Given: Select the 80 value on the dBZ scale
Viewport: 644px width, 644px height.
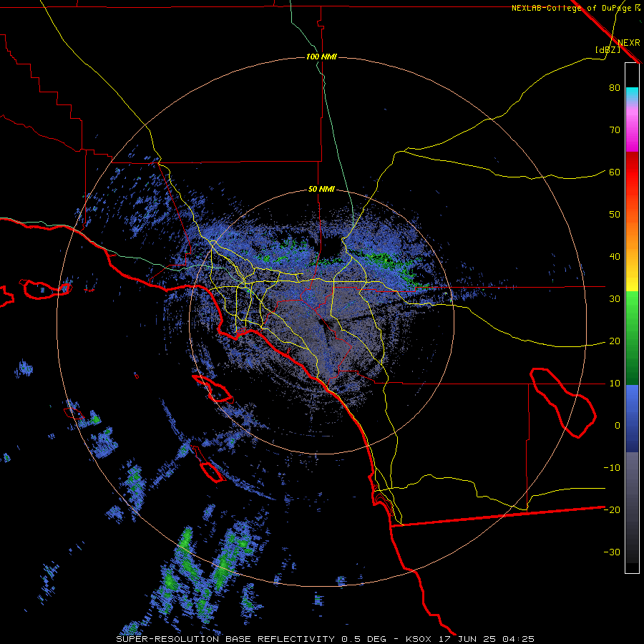Looking at the screenshot, I should [x=615, y=88].
